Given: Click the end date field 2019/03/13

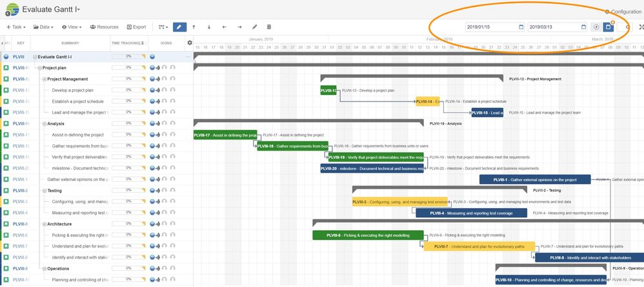Looking at the screenshot, I should point(558,27).
